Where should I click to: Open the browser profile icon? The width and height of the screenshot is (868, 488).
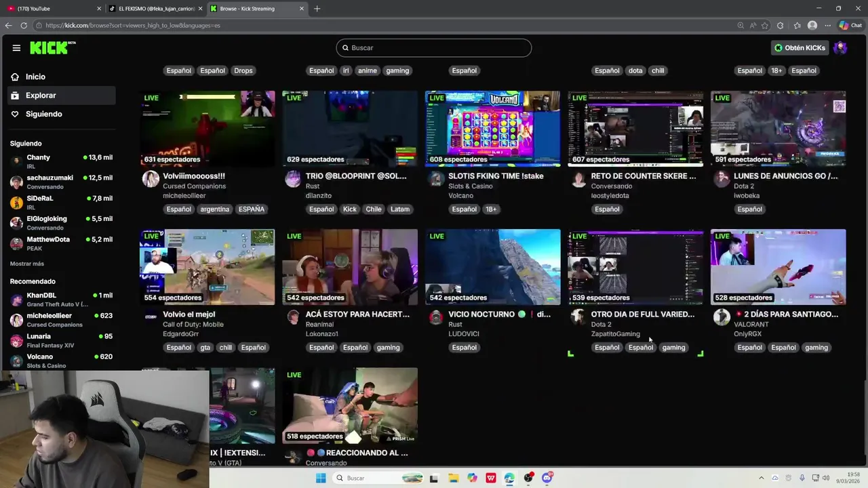[x=812, y=25]
